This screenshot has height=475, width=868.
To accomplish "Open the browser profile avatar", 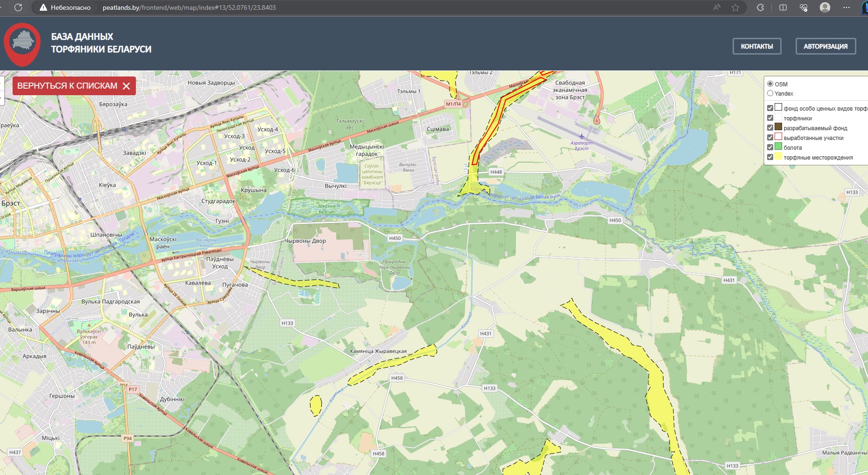I will (x=825, y=7).
